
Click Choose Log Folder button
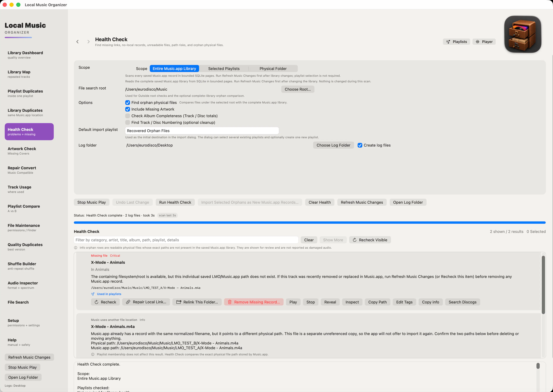[x=333, y=145]
